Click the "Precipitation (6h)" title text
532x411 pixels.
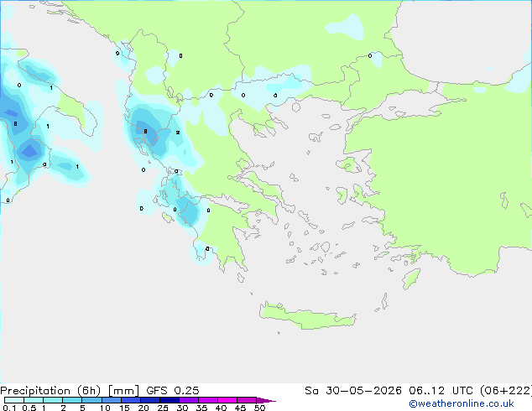50,391
